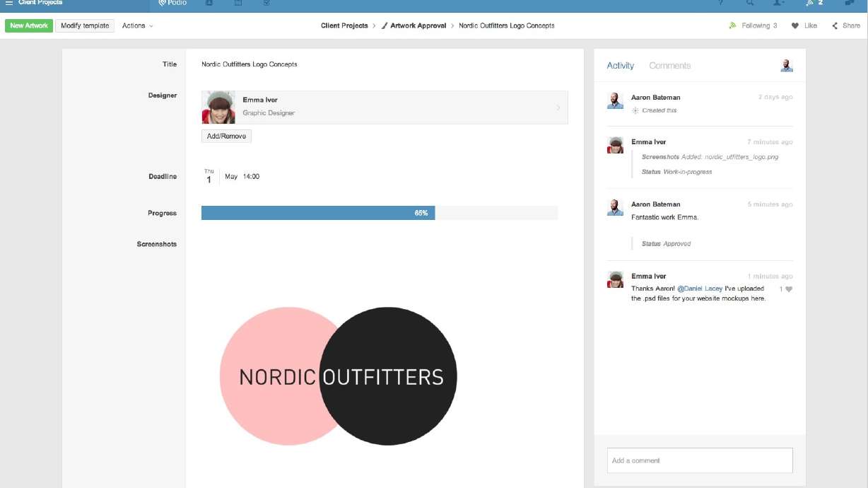Open the Actions dropdown
The image size is (868, 488).
click(x=135, y=25)
